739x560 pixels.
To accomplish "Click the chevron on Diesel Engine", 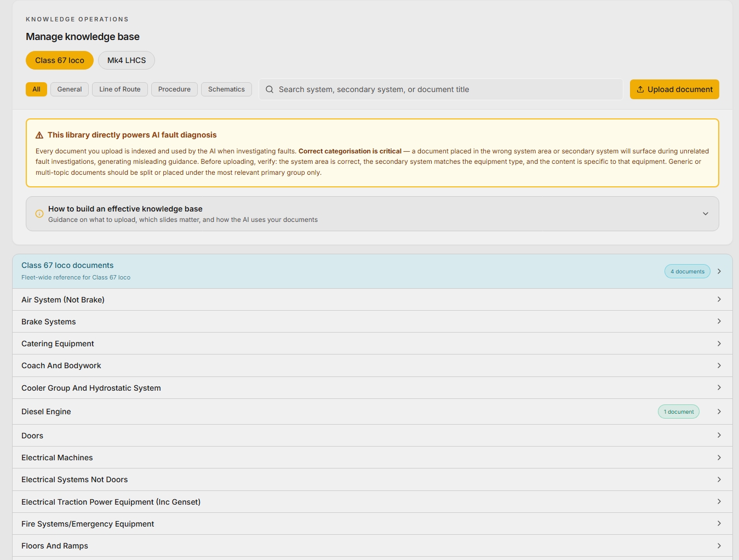I will (x=719, y=412).
